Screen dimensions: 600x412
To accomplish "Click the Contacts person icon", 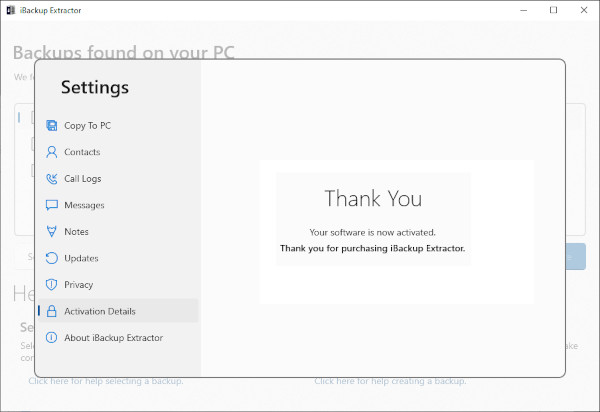I will [x=52, y=152].
